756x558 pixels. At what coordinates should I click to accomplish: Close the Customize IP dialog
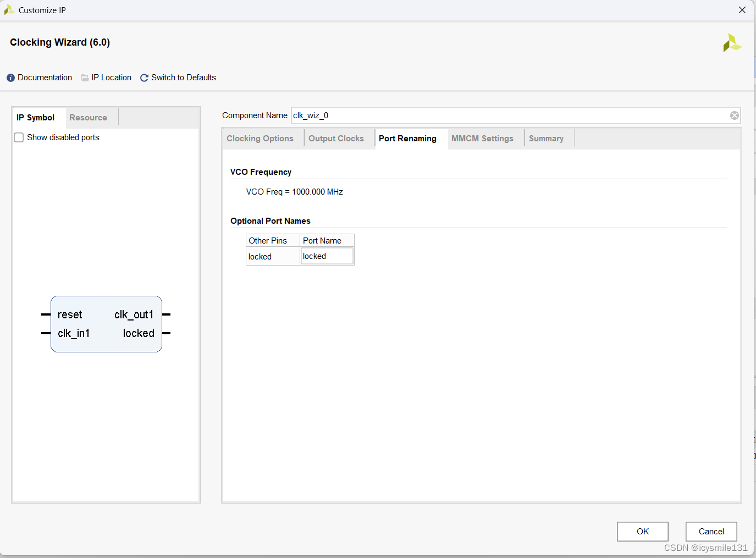click(x=742, y=10)
